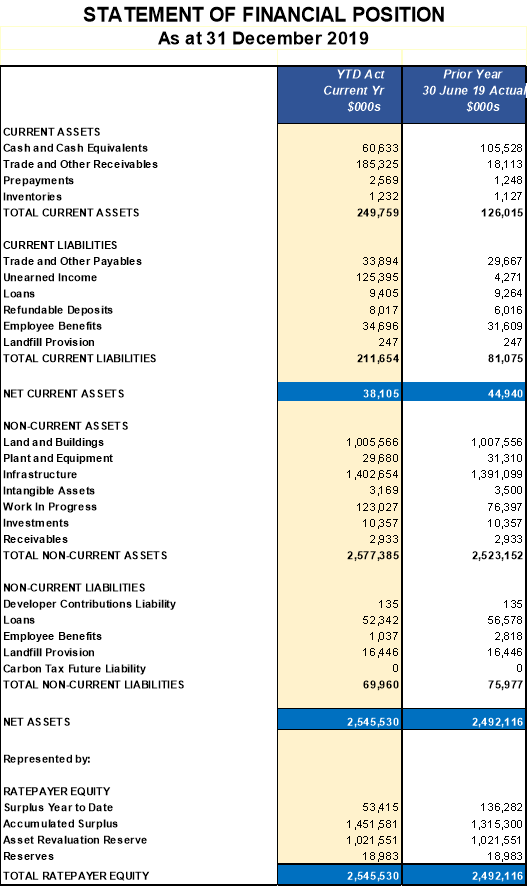528x886 pixels.
Task: Select the 'RATEPAYER EQUITY' heading
Action: [x=57, y=792]
